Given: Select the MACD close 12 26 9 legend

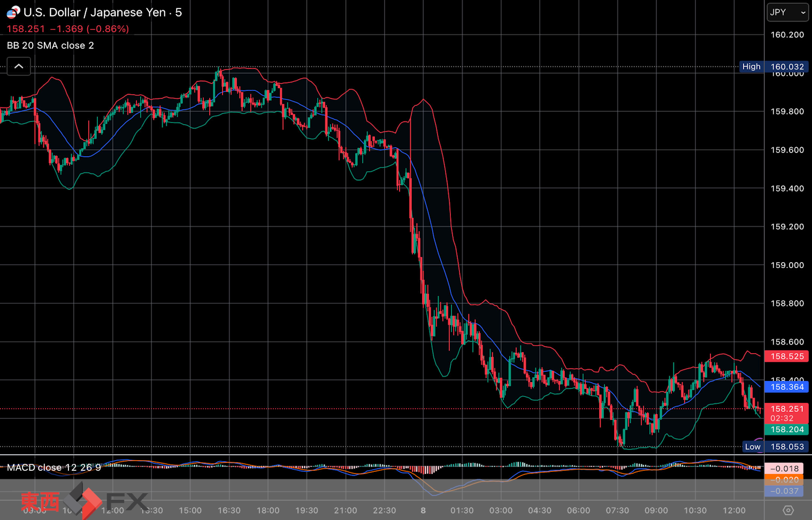Looking at the screenshot, I should tap(53, 468).
